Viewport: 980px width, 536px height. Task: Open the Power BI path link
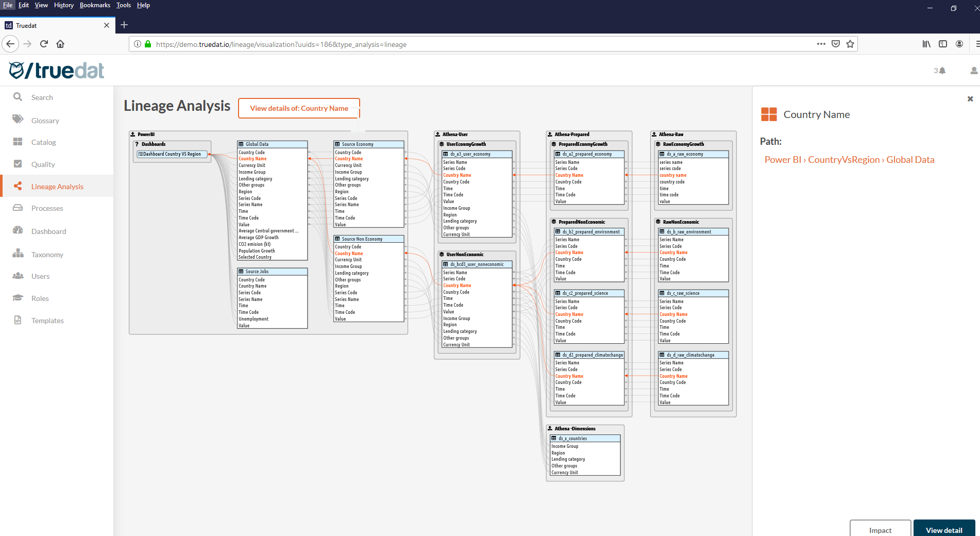[783, 160]
